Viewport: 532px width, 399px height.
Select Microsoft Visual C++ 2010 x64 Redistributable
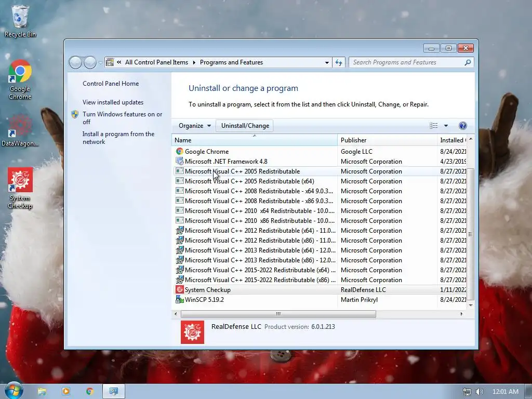tap(320, 211)
